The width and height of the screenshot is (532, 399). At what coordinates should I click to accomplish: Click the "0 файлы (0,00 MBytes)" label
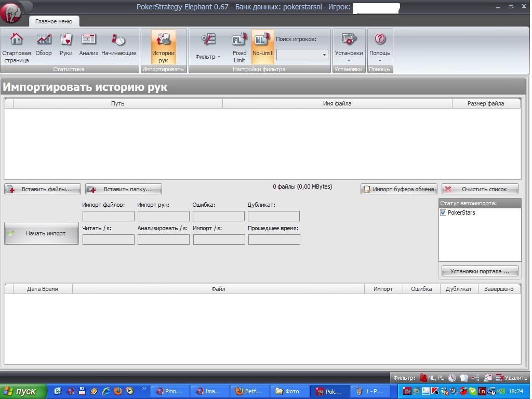302,187
